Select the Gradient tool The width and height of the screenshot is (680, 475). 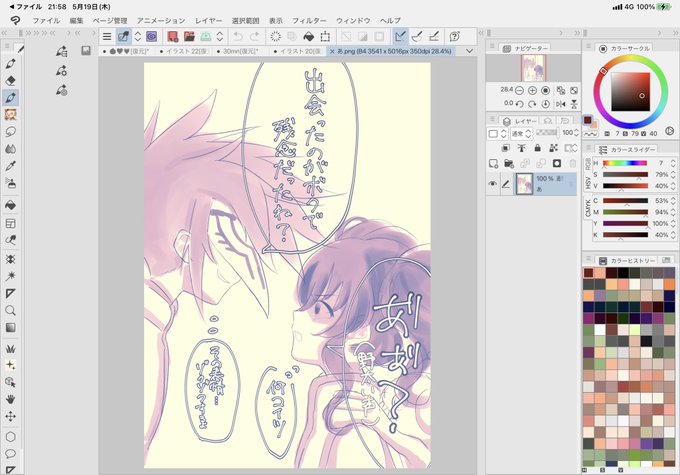coord(10,328)
